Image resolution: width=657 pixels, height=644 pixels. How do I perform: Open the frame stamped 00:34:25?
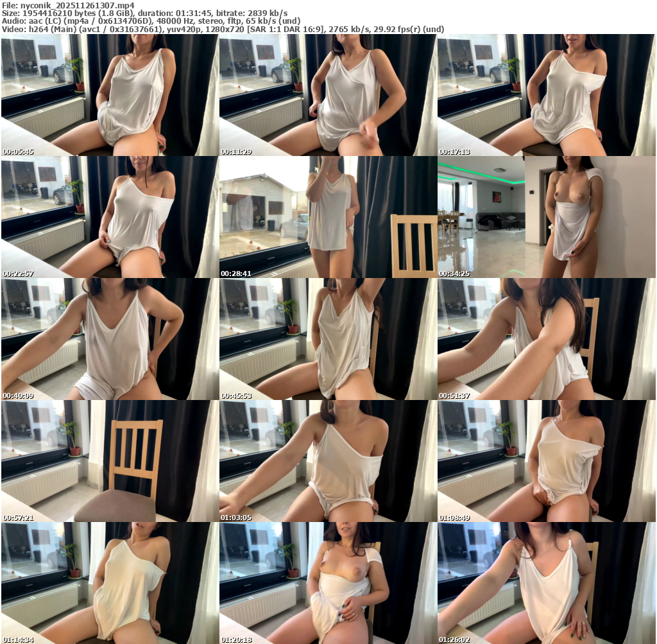pos(547,217)
